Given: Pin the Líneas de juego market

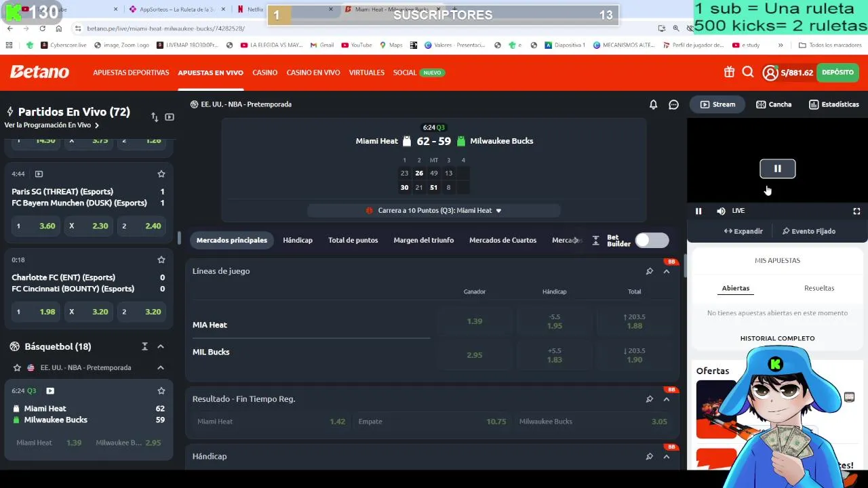Looking at the screenshot, I should click(x=649, y=271).
